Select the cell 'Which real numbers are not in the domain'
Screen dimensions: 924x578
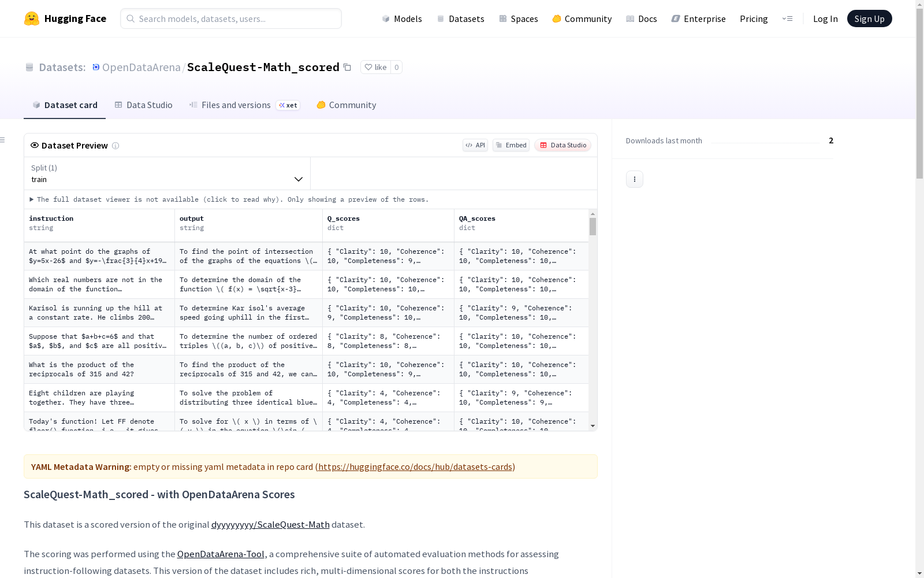(99, 284)
